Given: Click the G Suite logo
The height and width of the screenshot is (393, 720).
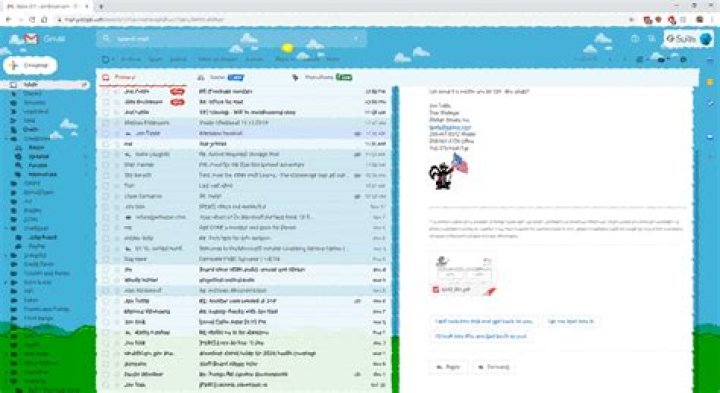Looking at the screenshot, I should tap(681, 39).
